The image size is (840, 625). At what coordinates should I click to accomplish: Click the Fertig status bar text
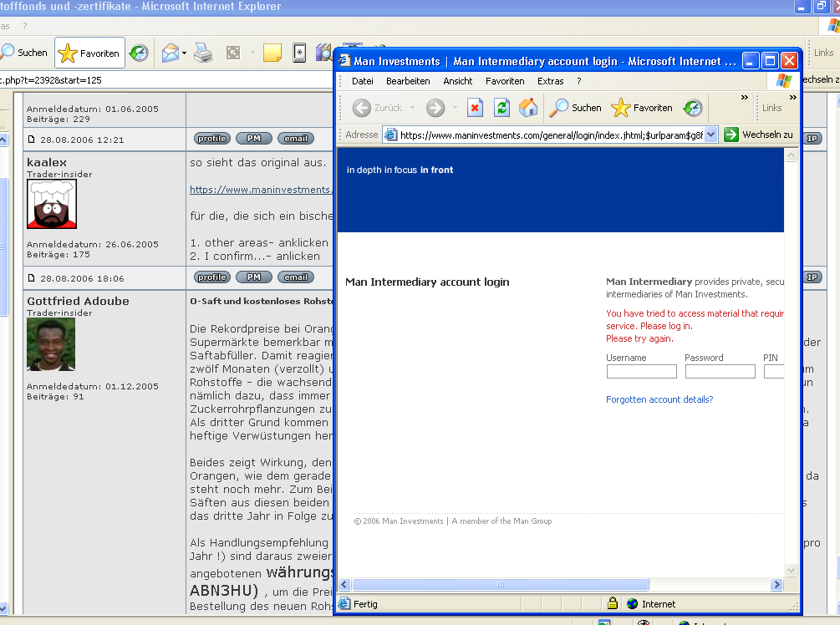coord(365,604)
